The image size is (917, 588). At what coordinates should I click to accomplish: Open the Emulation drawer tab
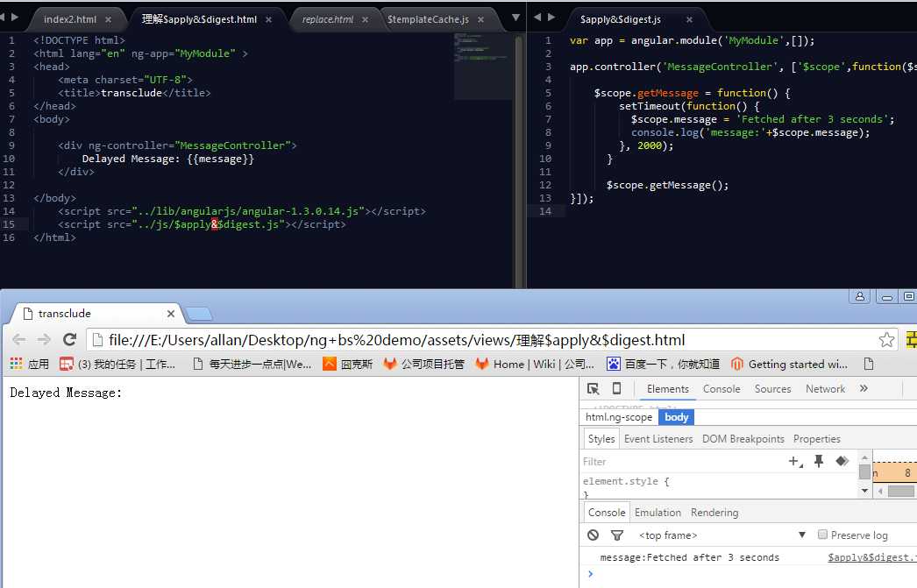658,513
